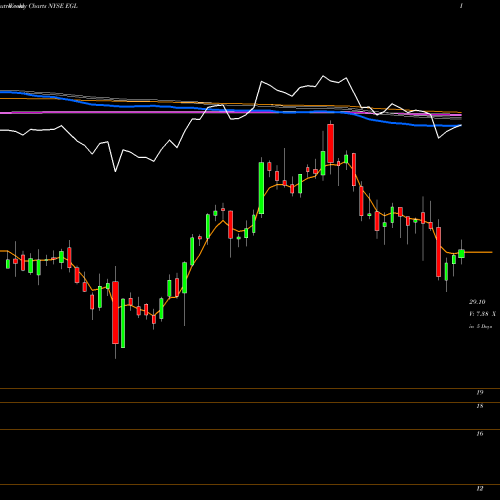Click the 'Charts NYSE EGL' chart title
500x500 pixels.
pyautogui.click(x=53, y=6)
